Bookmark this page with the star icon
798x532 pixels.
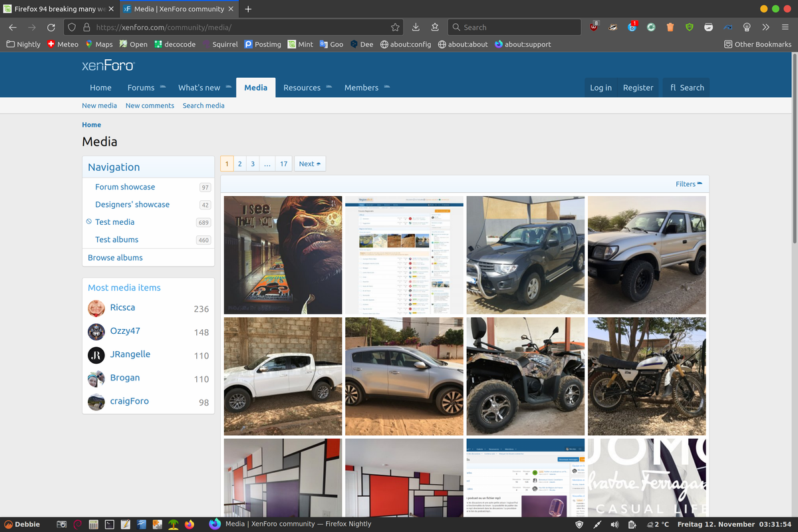395,27
